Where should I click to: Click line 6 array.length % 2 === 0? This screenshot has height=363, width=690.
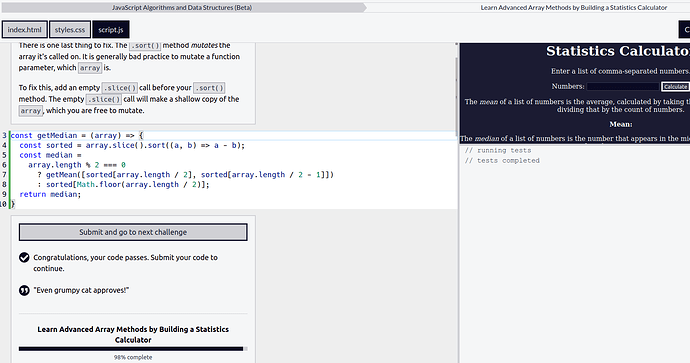(77, 165)
